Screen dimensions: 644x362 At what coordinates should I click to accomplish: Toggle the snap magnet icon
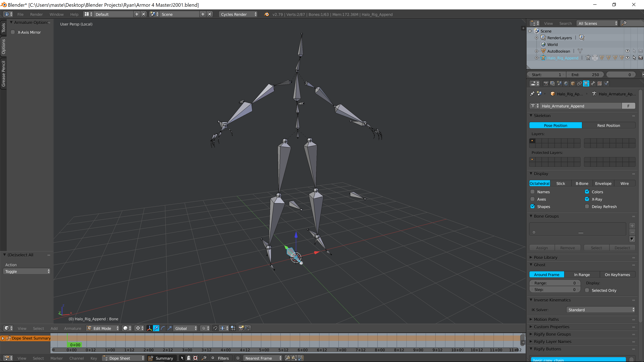tap(215, 328)
